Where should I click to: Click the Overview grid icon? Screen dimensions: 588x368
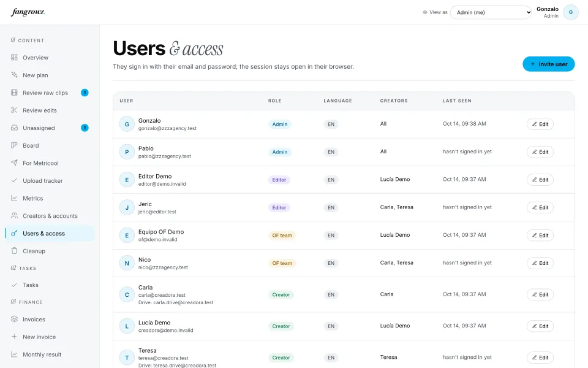pyautogui.click(x=14, y=58)
